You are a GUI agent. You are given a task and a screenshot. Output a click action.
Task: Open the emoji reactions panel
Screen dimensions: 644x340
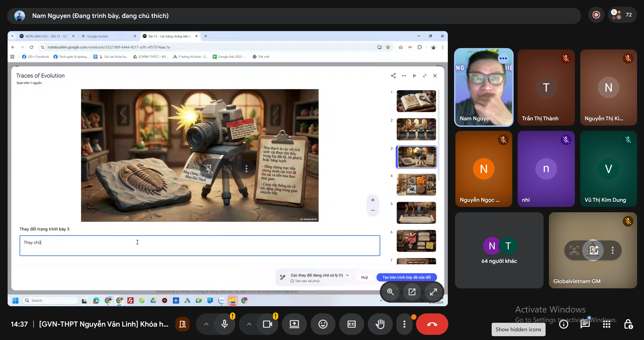[323, 324]
